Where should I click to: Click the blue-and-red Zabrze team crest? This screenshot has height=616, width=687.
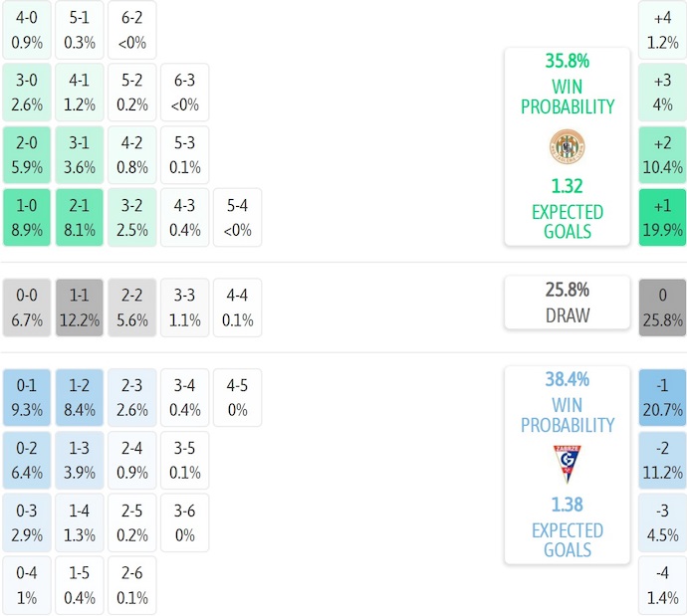pyautogui.click(x=567, y=464)
